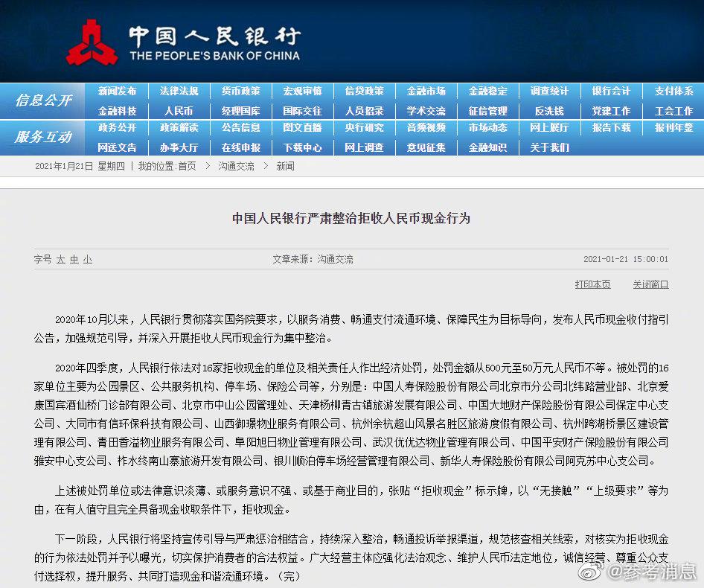Click the timestamp 2021-01-21 15:00:01

click(x=626, y=259)
